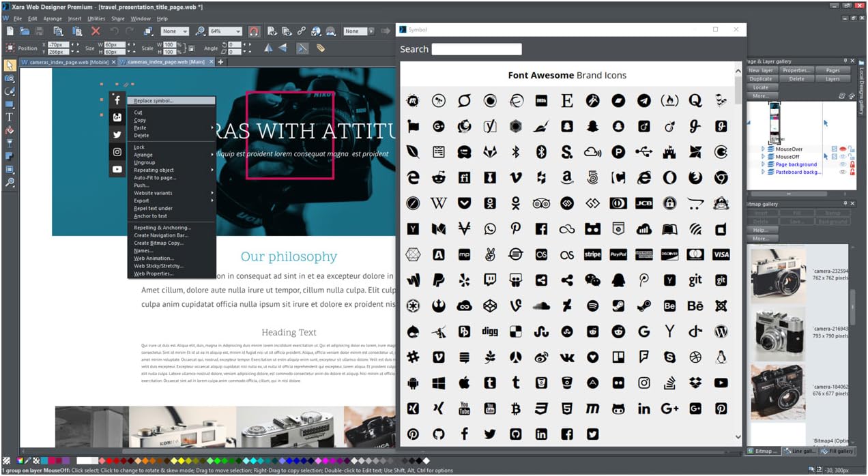868x476 pixels.
Task: Click the Preview page icon
Action: point(272,31)
